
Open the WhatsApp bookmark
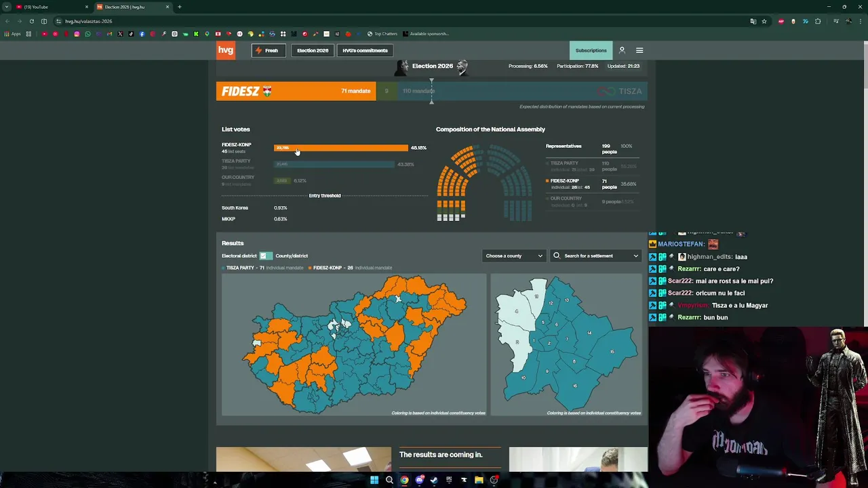click(x=87, y=34)
